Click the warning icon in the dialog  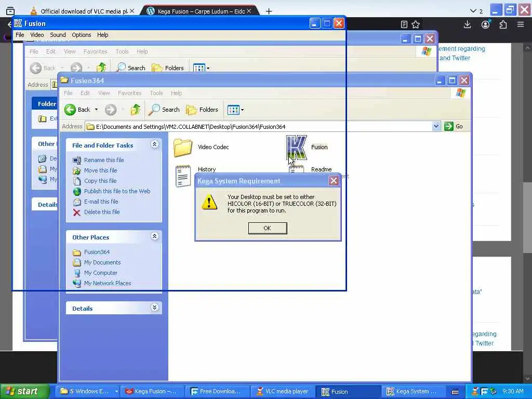coord(209,202)
